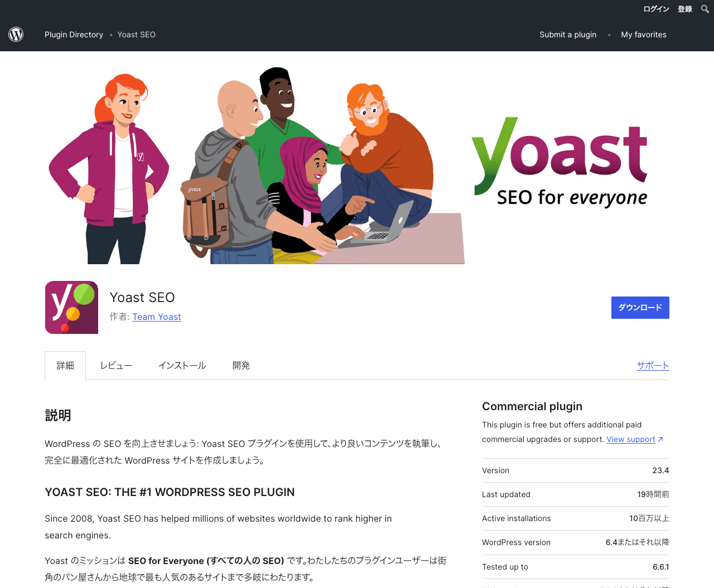Open the Team Yoast author link
Viewport: 714px width, 588px height.
tap(157, 317)
